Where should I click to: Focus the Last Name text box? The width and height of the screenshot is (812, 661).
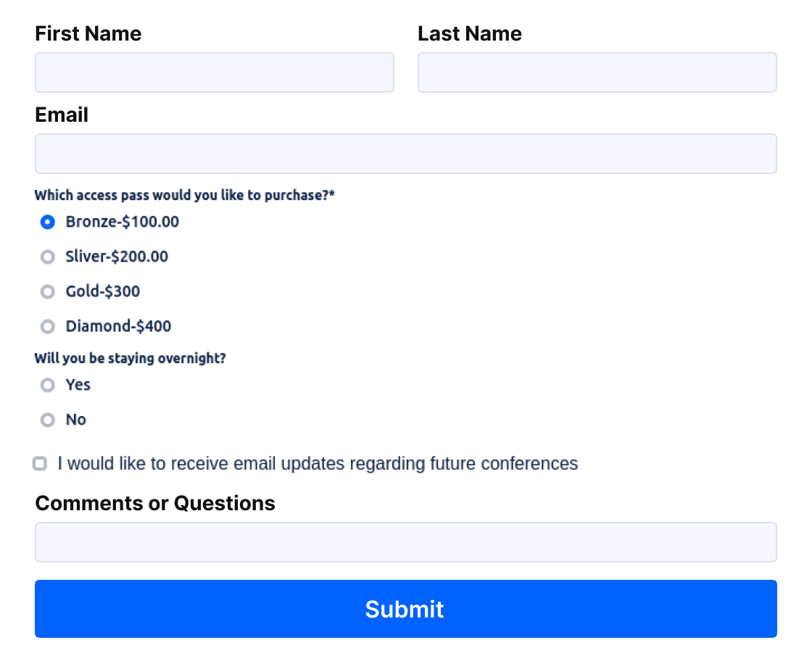click(597, 72)
